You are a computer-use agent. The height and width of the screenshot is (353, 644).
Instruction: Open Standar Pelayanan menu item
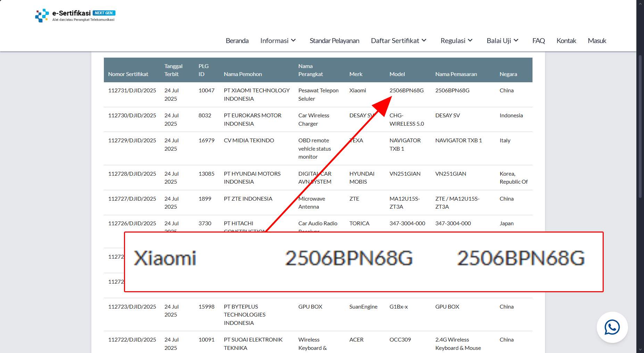tap(334, 41)
